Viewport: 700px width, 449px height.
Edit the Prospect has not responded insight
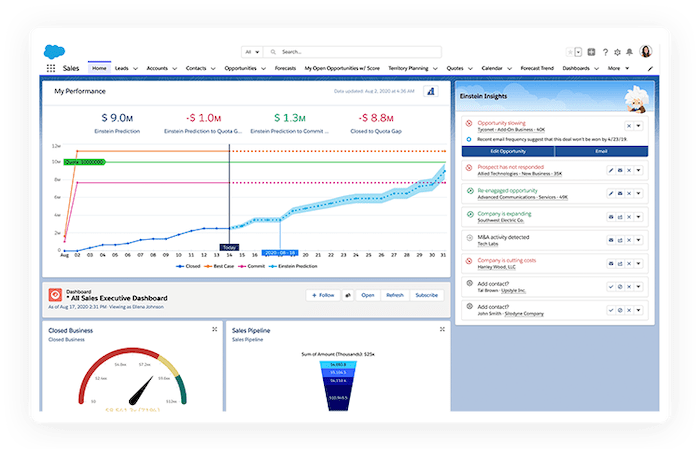click(610, 170)
